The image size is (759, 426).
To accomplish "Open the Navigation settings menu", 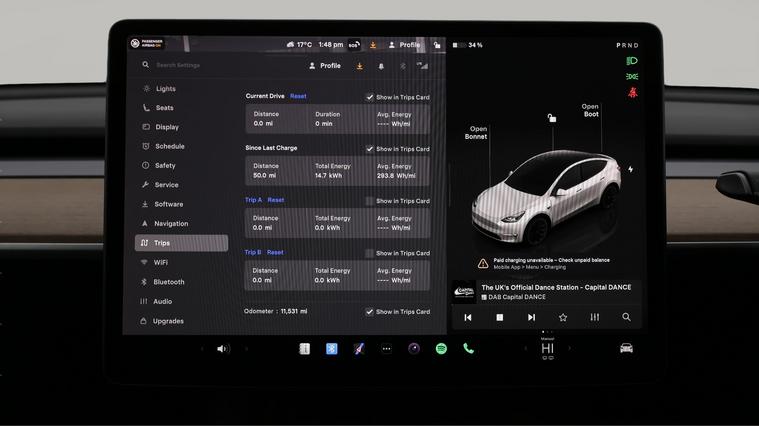I will click(x=170, y=224).
